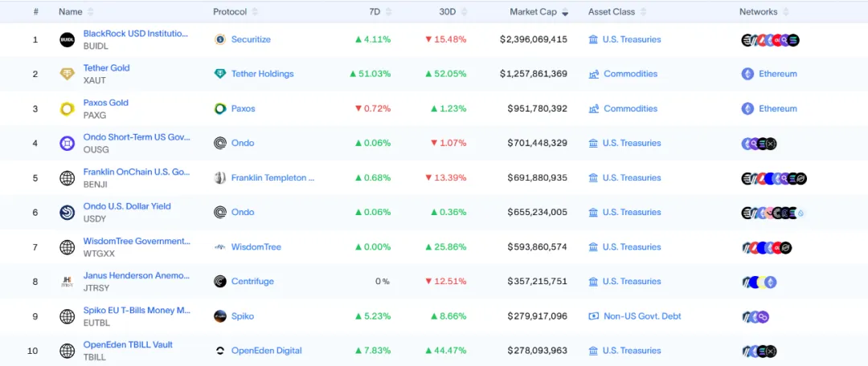Image resolution: width=868 pixels, height=366 pixels.
Task: Open the Franklin Templeton protocol link
Action: point(272,178)
